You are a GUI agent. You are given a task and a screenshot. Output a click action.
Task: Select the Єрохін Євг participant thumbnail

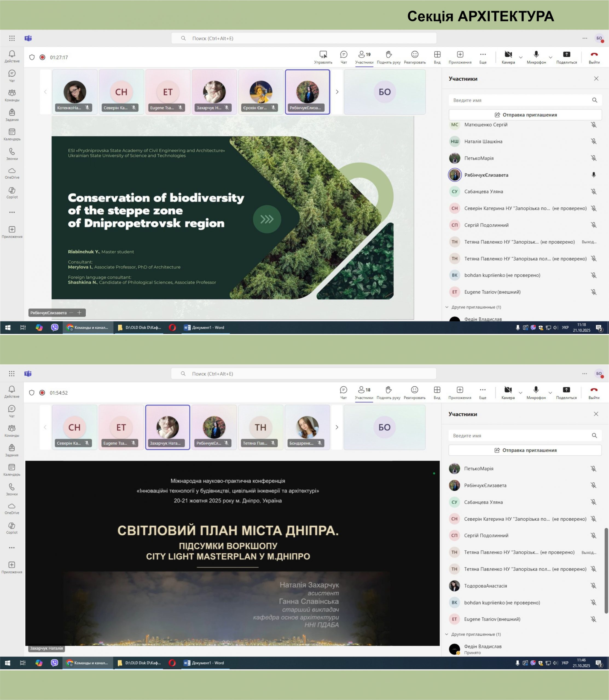[x=261, y=92]
